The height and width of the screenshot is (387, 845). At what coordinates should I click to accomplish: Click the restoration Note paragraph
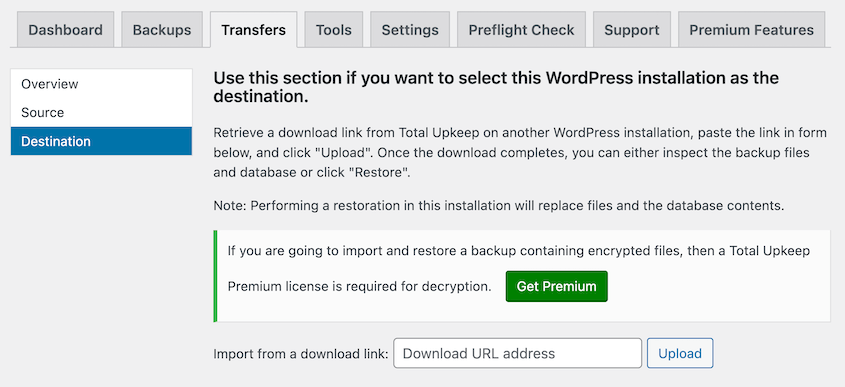point(499,205)
